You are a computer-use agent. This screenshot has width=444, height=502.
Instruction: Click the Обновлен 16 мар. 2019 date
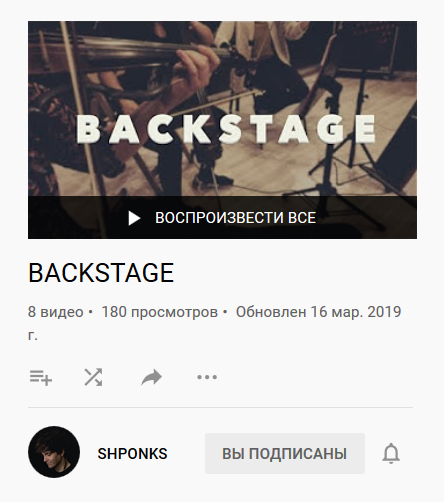[x=318, y=312]
